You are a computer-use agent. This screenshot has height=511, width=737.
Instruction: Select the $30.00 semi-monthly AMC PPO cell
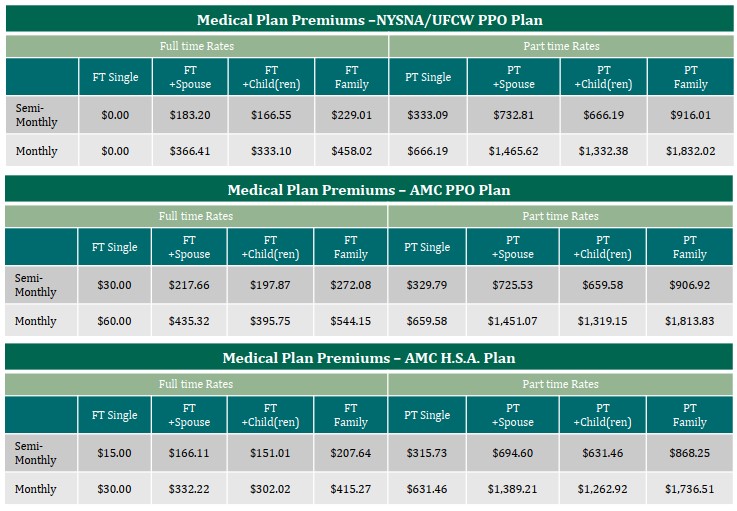point(115,285)
